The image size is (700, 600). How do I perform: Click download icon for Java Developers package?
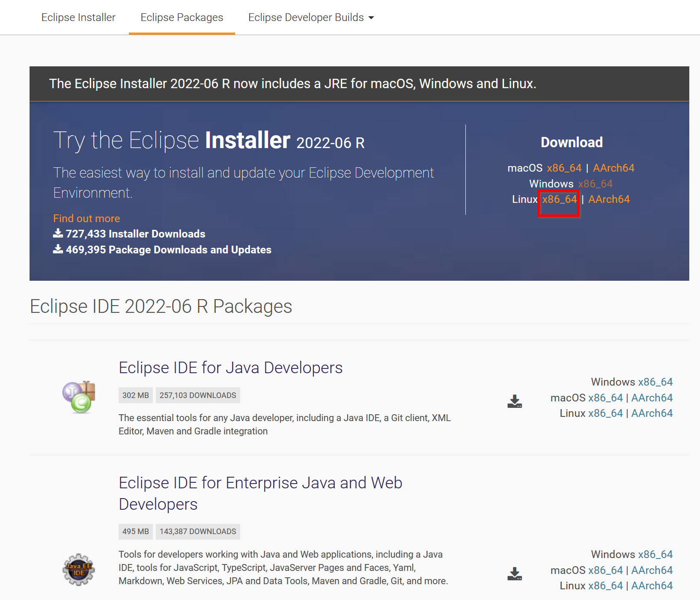point(515,401)
